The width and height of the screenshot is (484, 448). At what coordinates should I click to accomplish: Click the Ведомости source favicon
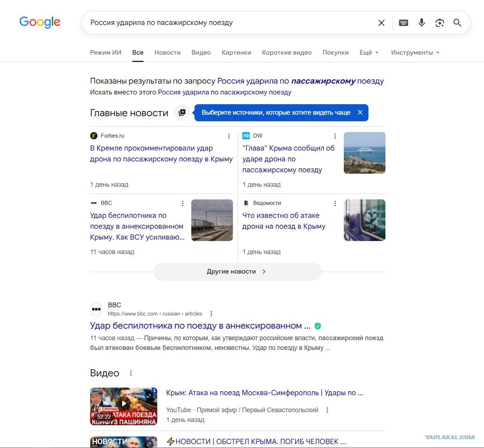tap(246, 203)
